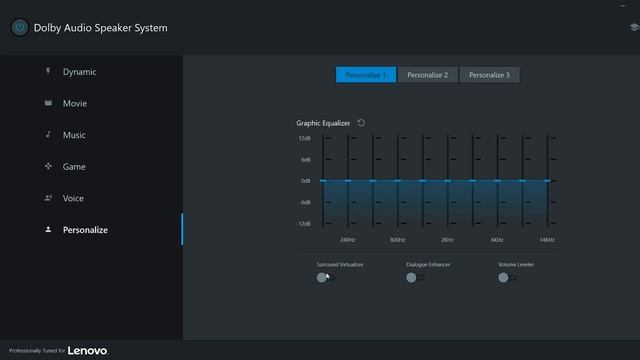Click the band handle between 240Hz and 800Hz
Image resolution: width=640 pixels, height=360 pixels.
(373, 180)
